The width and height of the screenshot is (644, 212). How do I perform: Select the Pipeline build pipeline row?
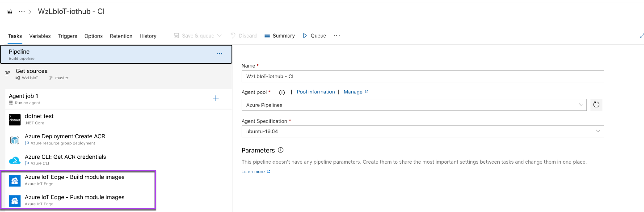pyautogui.click(x=116, y=55)
